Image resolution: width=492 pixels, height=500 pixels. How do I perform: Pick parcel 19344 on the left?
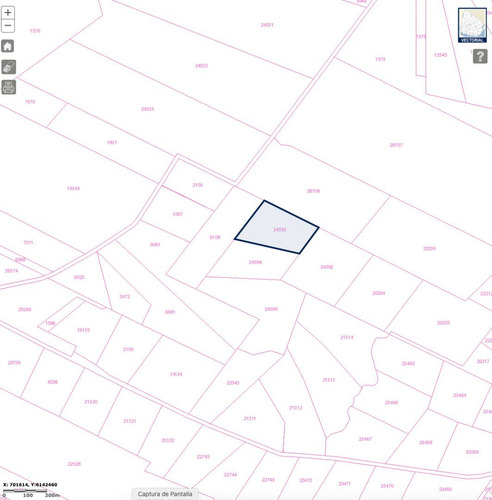[x=73, y=188]
